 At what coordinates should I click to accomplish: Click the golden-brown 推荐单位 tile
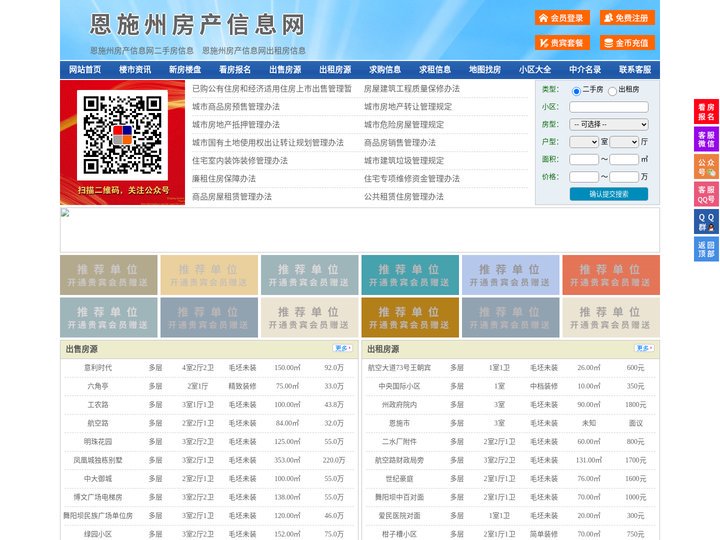tap(410, 317)
